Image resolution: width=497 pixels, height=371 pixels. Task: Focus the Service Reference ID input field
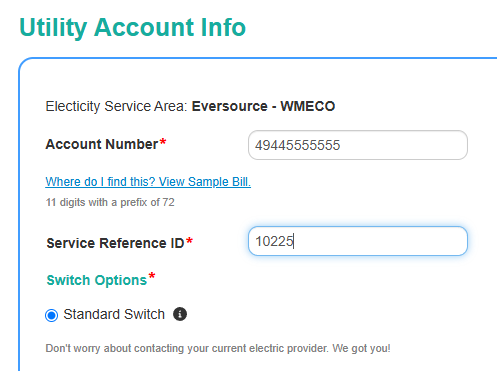358,241
